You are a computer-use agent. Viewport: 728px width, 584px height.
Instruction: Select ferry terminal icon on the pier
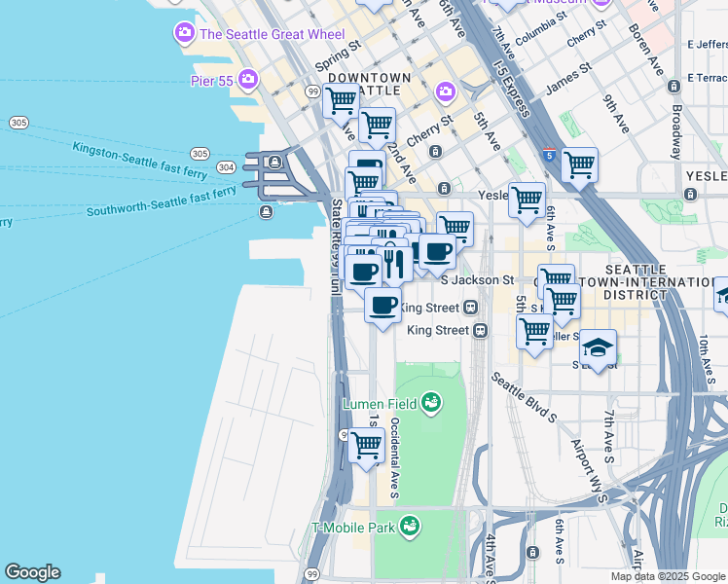coord(274,162)
